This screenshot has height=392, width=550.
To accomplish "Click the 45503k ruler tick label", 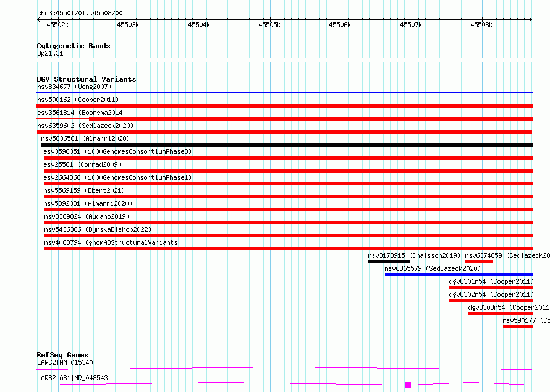I will 128,25.
